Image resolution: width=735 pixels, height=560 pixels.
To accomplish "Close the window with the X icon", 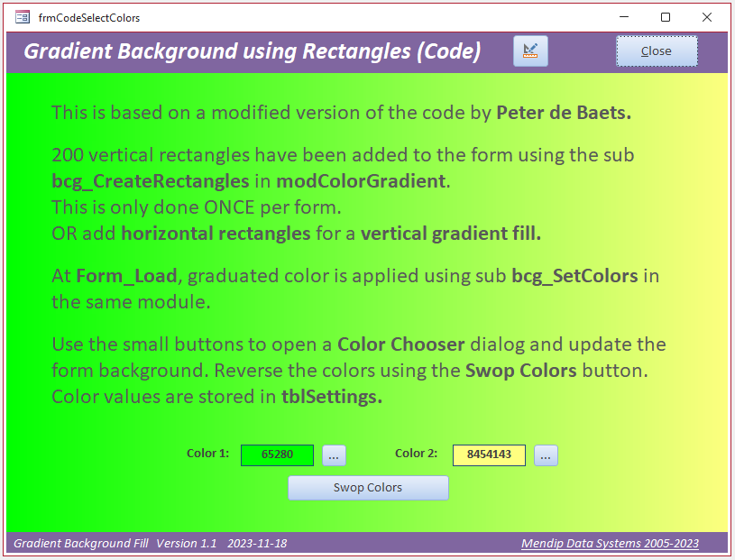I will [707, 17].
